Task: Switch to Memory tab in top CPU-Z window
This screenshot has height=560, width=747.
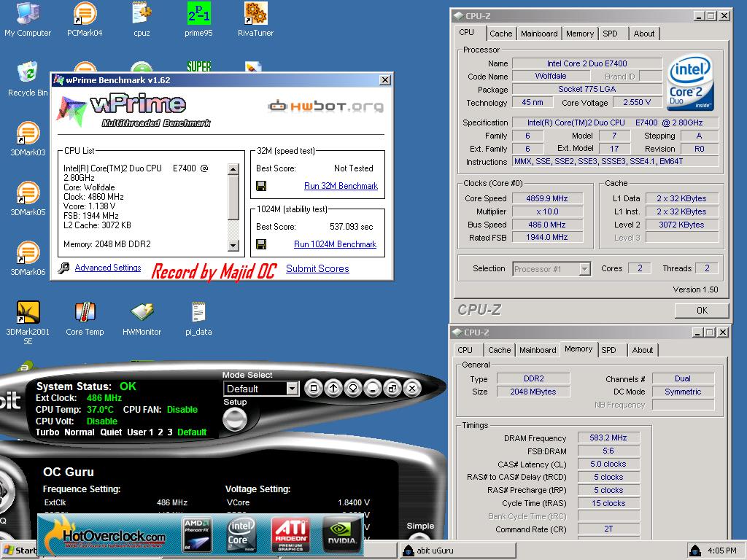Action: [x=580, y=34]
